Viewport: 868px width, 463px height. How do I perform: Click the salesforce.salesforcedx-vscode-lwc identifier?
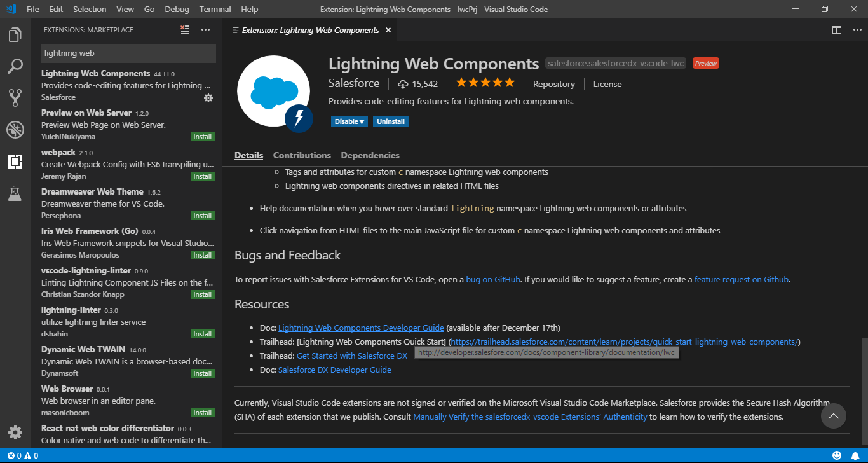click(616, 63)
